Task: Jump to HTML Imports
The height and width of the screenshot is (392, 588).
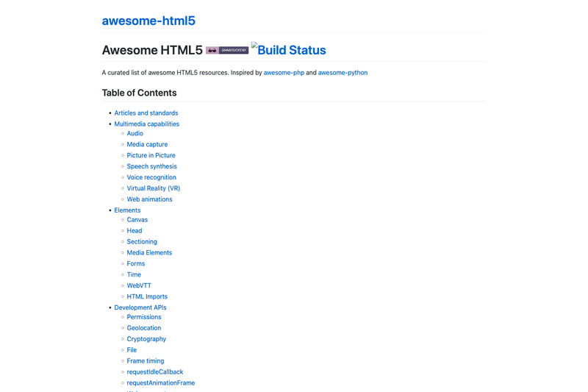Action: 147,296
